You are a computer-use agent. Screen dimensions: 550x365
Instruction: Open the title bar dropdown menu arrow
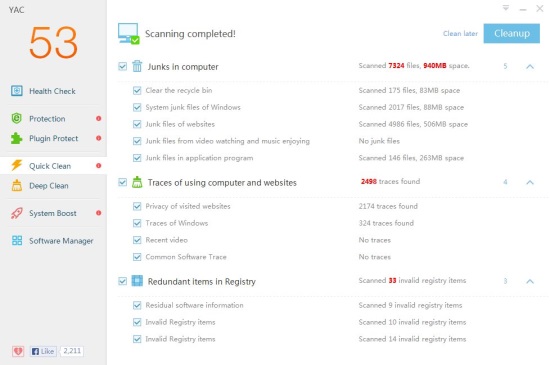506,8
